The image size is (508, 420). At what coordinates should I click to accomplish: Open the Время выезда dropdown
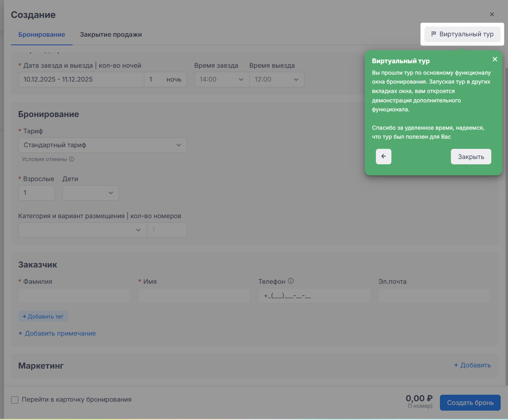(x=277, y=80)
